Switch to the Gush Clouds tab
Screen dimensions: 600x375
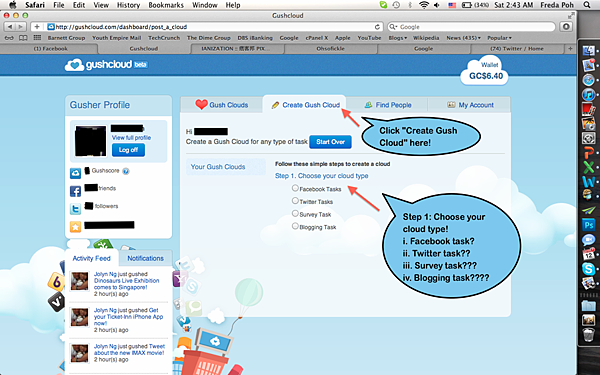tap(222, 104)
